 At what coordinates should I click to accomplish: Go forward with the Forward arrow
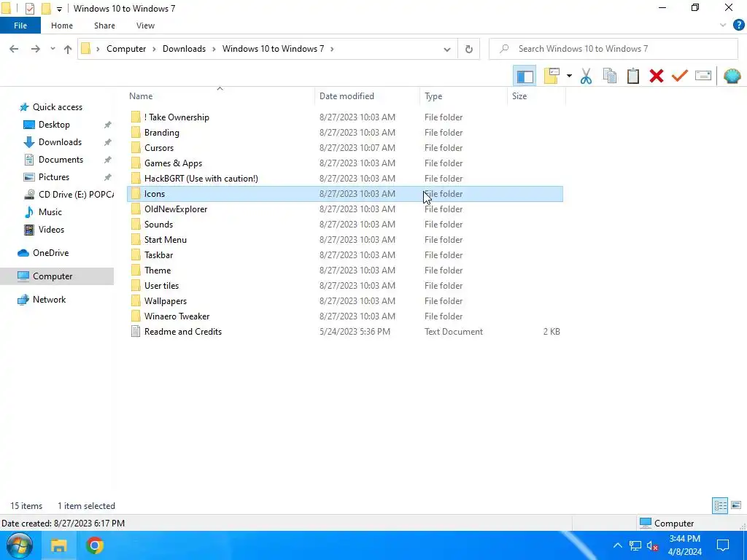[x=35, y=49]
